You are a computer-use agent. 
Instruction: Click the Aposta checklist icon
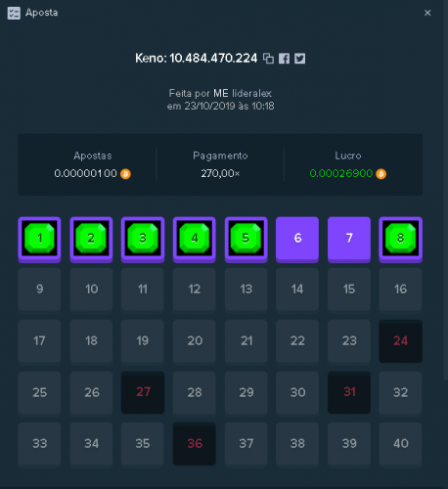click(14, 13)
